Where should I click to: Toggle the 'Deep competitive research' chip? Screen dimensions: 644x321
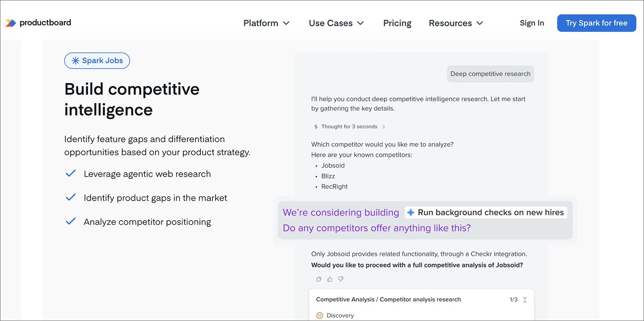tap(490, 73)
